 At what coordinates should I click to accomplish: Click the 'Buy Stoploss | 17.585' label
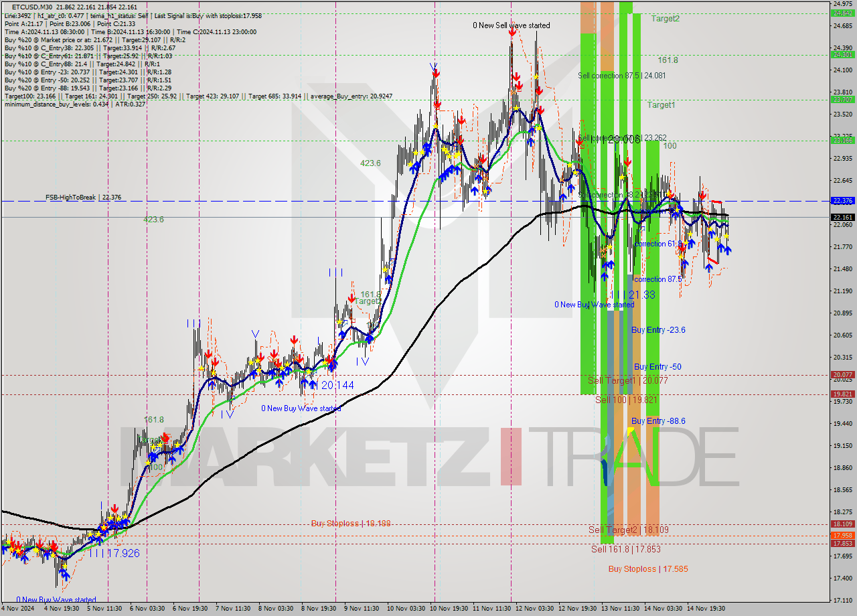click(x=648, y=569)
